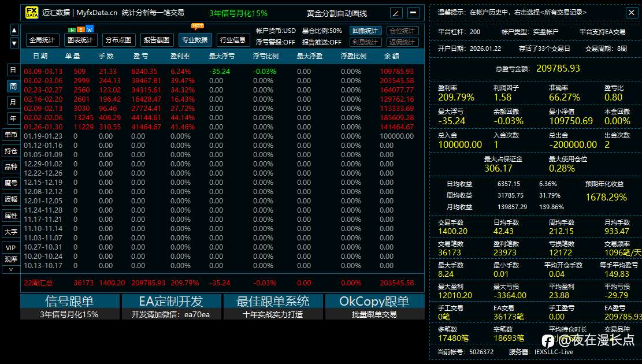This screenshot has width=642, height=364.
Task: Click server name IEXSLLC-Live
Action: coord(554,352)
